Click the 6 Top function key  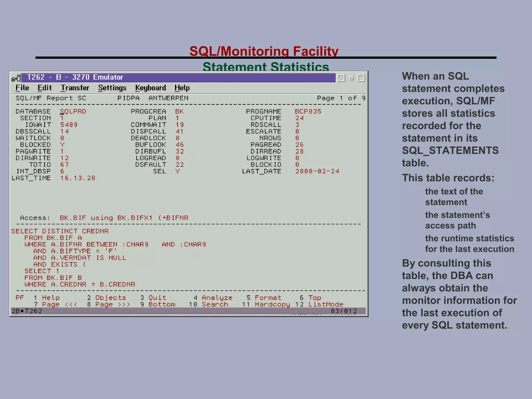310,298
